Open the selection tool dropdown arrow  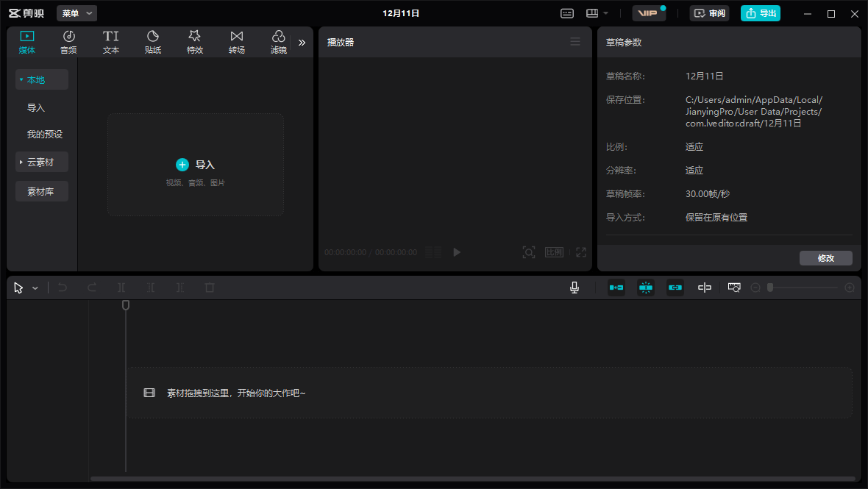point(35,288)
